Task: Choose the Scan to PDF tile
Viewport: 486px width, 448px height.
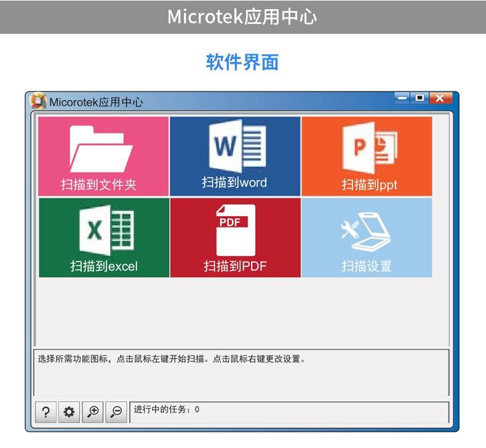Action: click(x=235, y=238)
